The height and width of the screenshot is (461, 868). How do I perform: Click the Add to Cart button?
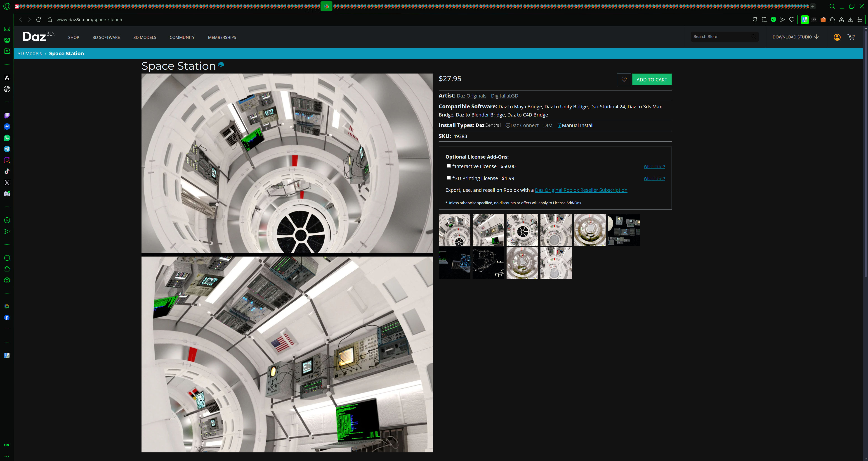tap(652, 80)
